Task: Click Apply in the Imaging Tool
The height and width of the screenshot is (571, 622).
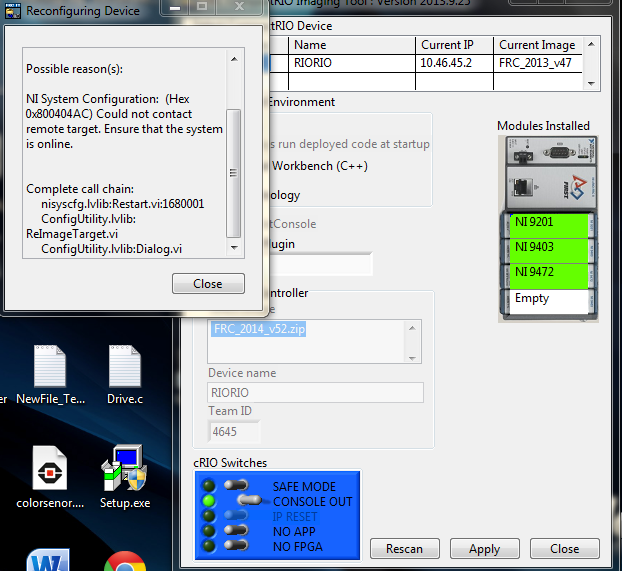Action: [484, 549]
